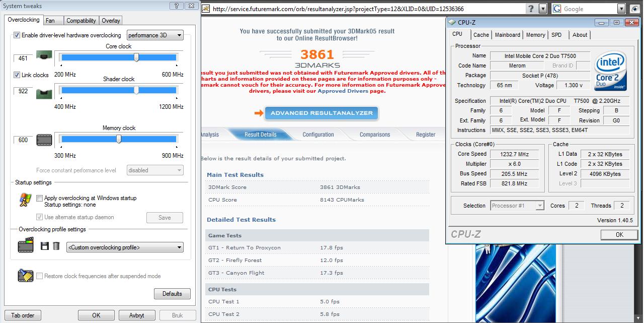Expand the browser address bar dropdown arrow
Image resolution: width=644 pixels, height=323 pixels.
click(543, 9)
